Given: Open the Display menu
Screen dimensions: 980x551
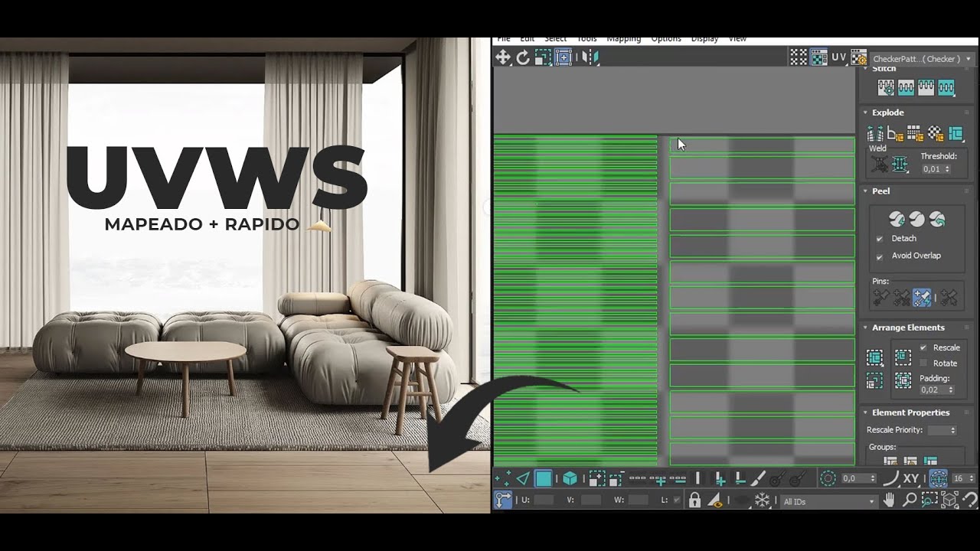Looking at the screenshot, I should pyautogui.click(x=704, y=39).
